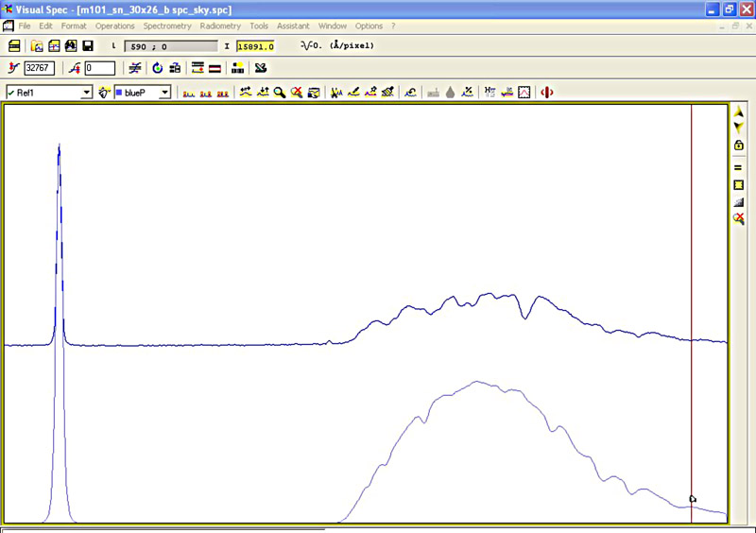Click the yellow intensity value field 15891.0
Viewport: 756px width, 533px height.
coord(255,45)
